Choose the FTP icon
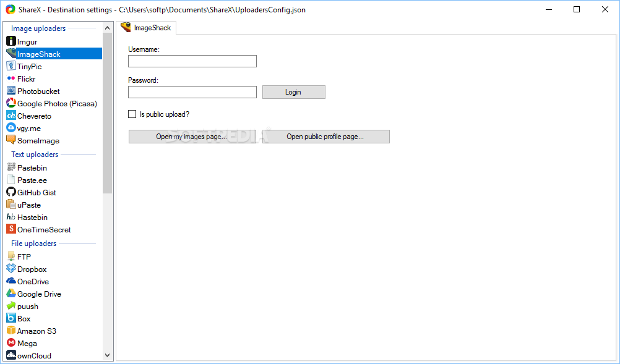This screenshot has width=620, height=364. (11, 256)
